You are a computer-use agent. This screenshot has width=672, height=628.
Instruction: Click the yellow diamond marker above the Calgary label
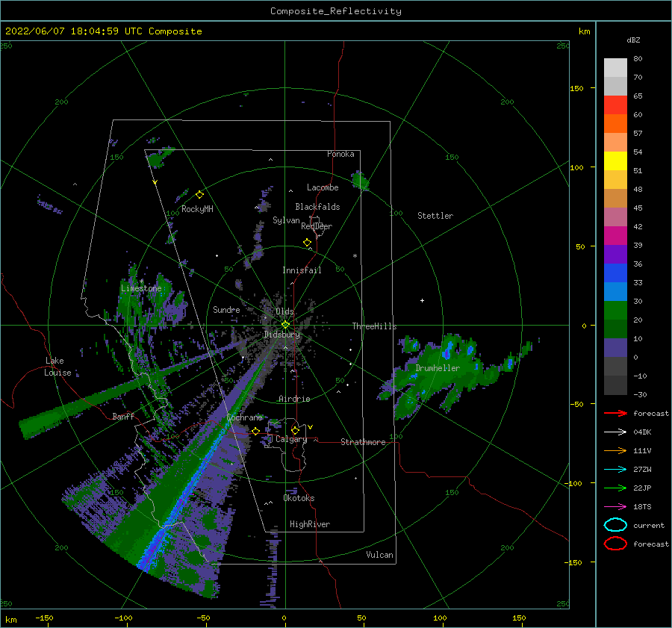click(295, 430)
